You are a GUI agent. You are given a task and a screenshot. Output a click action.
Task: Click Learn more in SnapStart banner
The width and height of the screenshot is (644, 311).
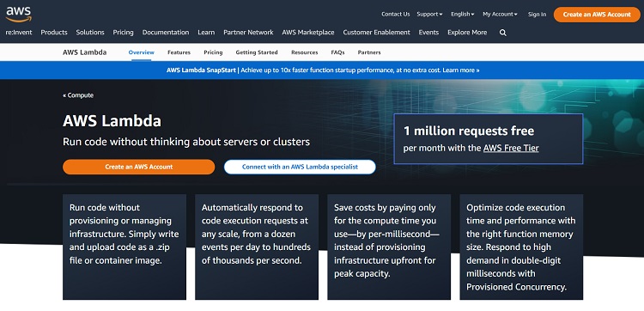coord(461,70)
